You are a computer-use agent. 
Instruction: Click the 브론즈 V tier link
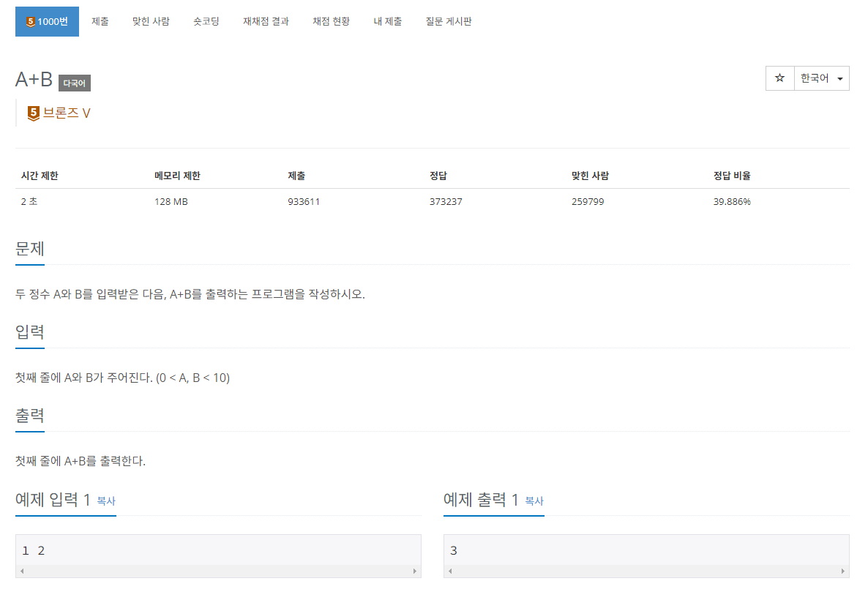(67, 113)
